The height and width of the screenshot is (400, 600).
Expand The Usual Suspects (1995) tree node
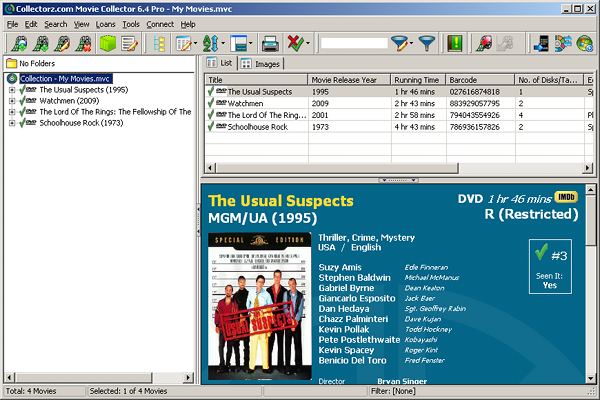pos(12,90)
